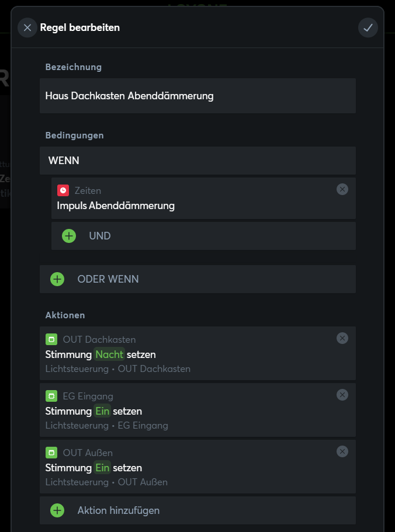Remove the EG Eingang action
The width and height of the screenshot is (395, 532).
coord(342,395)
